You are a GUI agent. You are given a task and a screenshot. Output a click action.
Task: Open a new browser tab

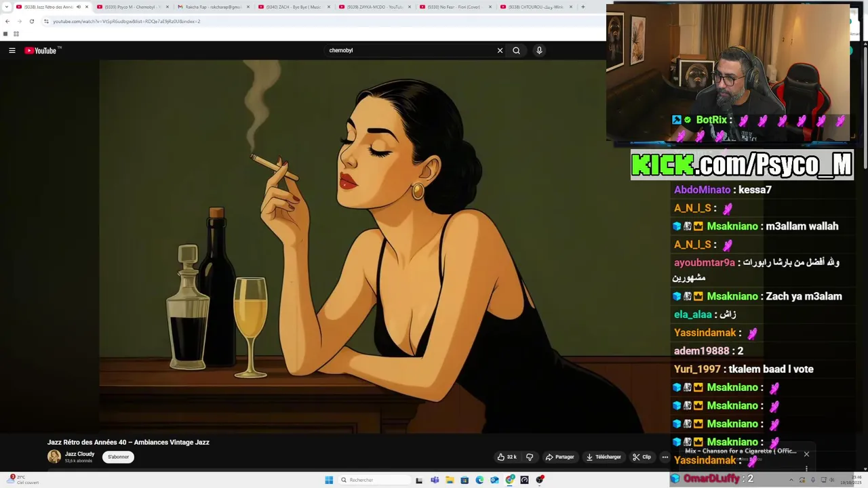click(x=583, y=7)
